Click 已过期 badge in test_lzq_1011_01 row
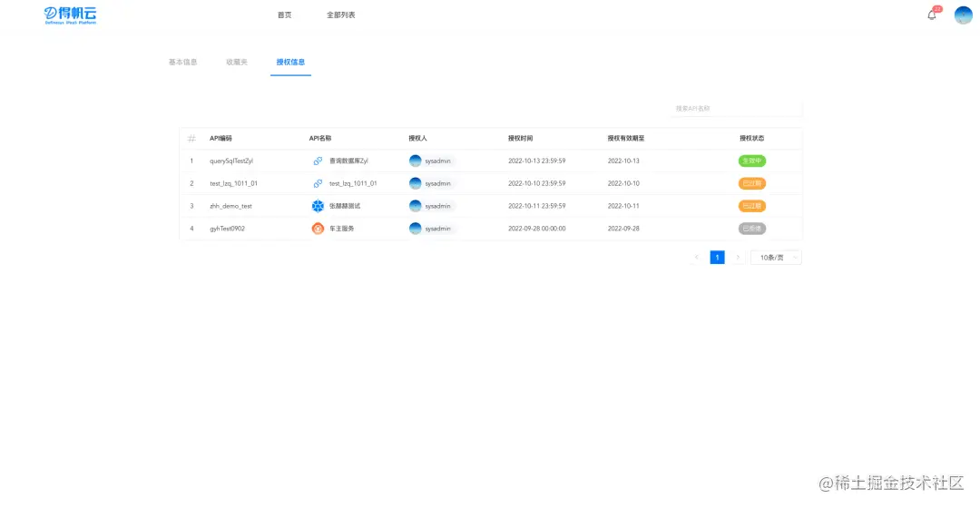 click(752, 183)
